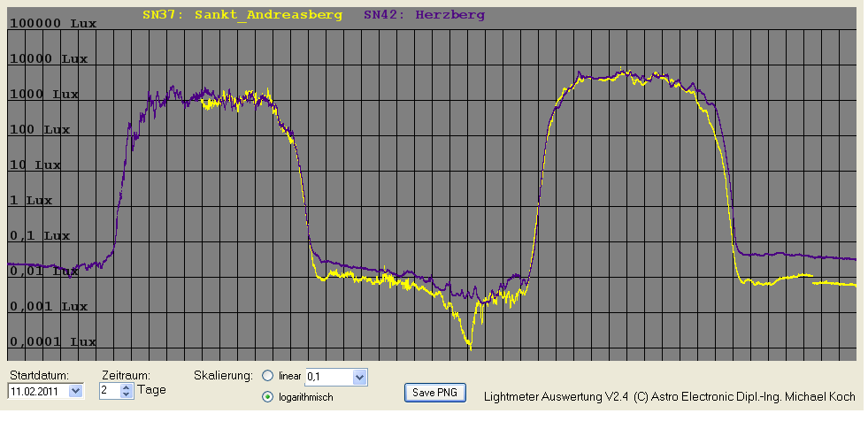Click the Save PNG button
Image resolution: width=868 pixels, height=421 pixels.
pos(435,393)
